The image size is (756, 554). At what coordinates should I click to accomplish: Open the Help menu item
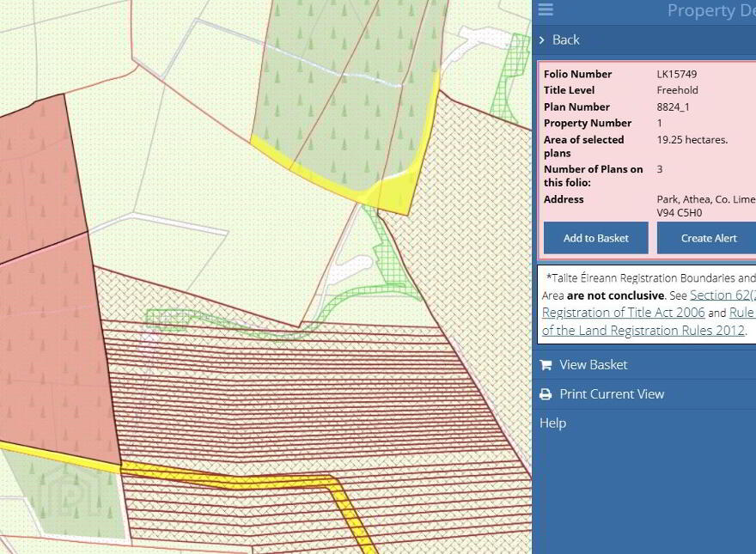(553, 423)
